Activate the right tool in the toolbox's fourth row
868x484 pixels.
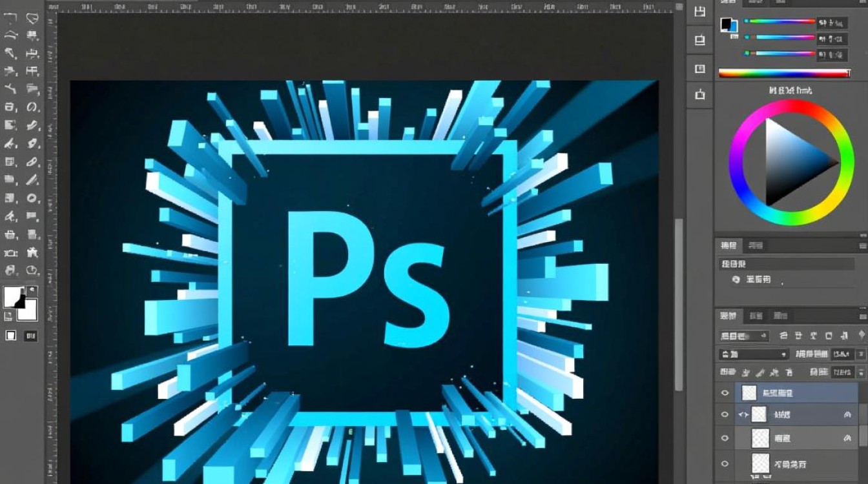coord(32,71)
